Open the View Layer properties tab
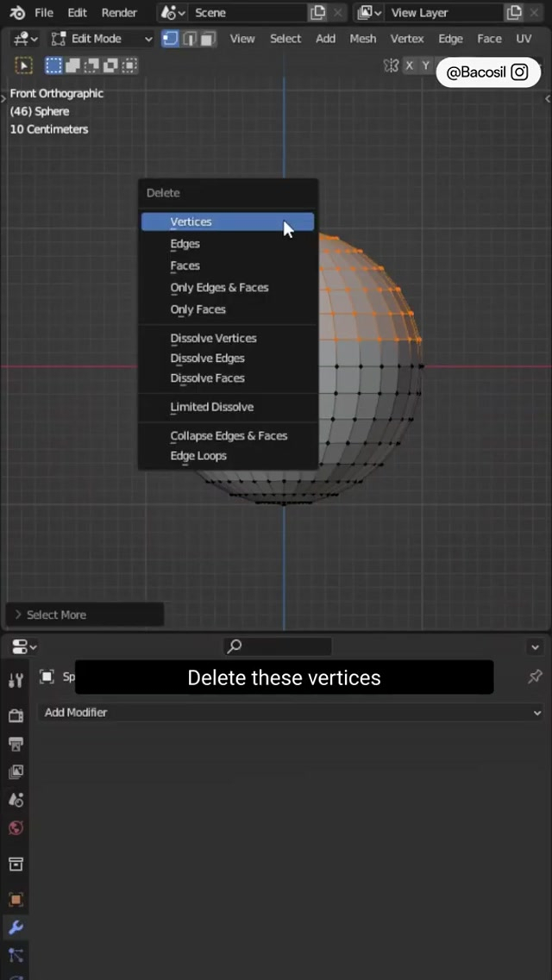 click(16, 771)
